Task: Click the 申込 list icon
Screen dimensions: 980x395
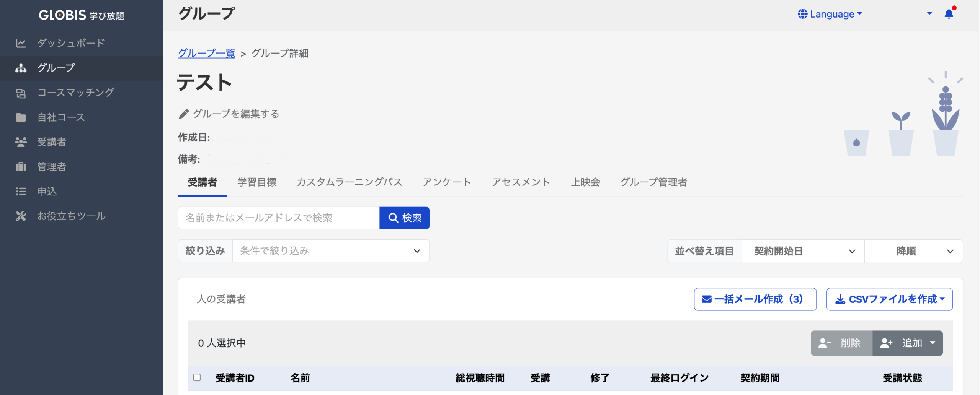Action: click(21, 192)
